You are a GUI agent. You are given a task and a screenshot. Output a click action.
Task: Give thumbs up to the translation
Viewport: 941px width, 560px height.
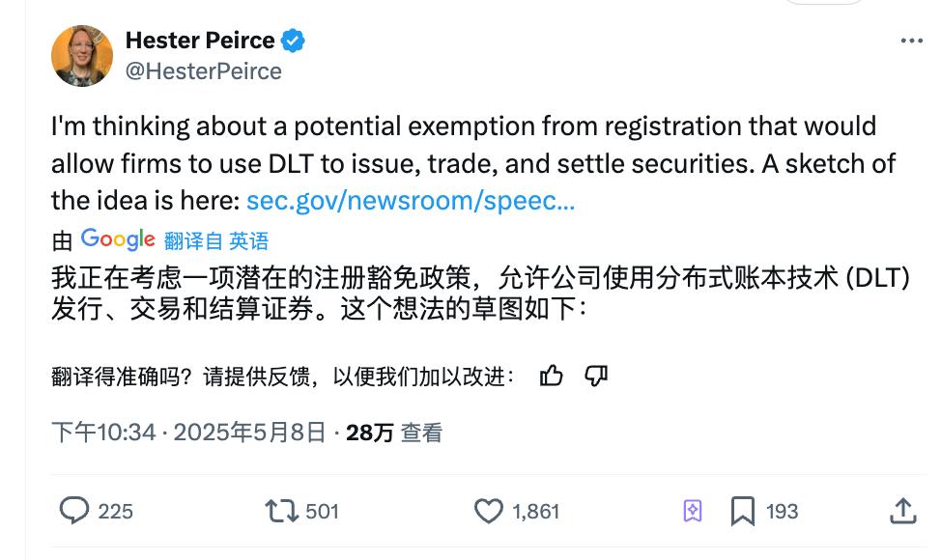click(552, 376)
